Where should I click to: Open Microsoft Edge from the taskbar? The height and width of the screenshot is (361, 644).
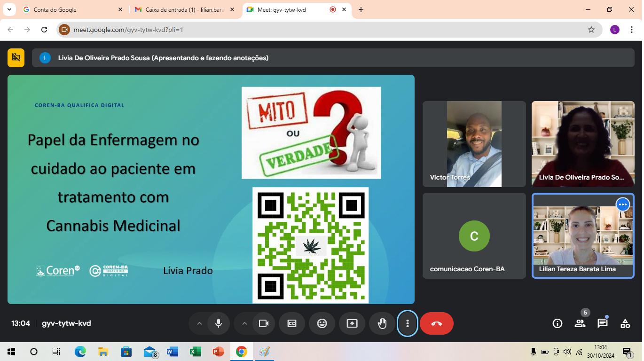(80, 352)
